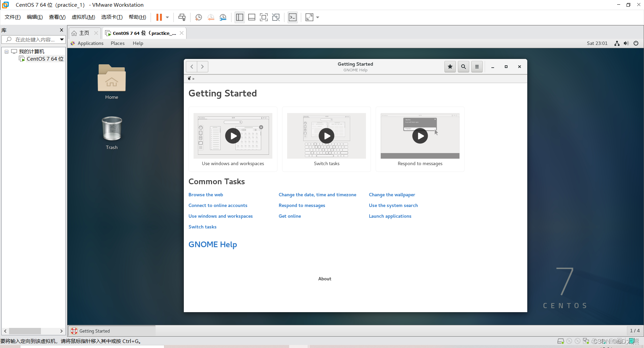
Task: Click the search icon in GNOME Help
Action: point(464,67)
